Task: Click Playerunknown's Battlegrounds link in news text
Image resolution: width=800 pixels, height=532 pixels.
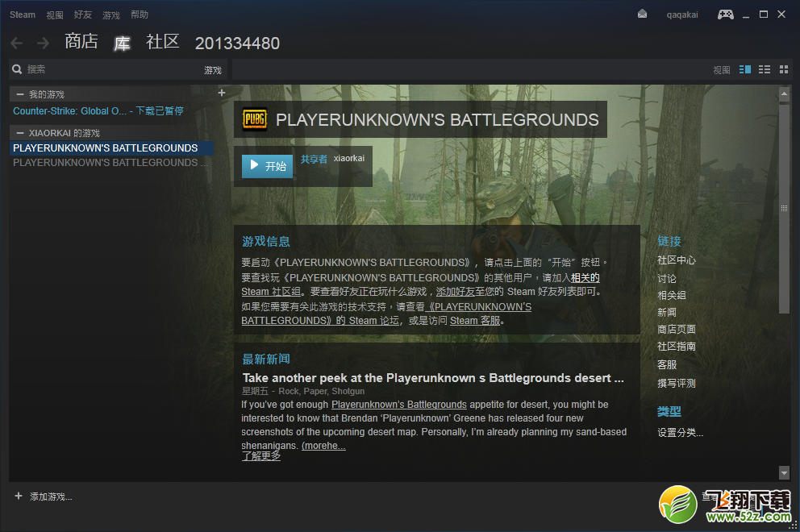Action: point(399,405)
